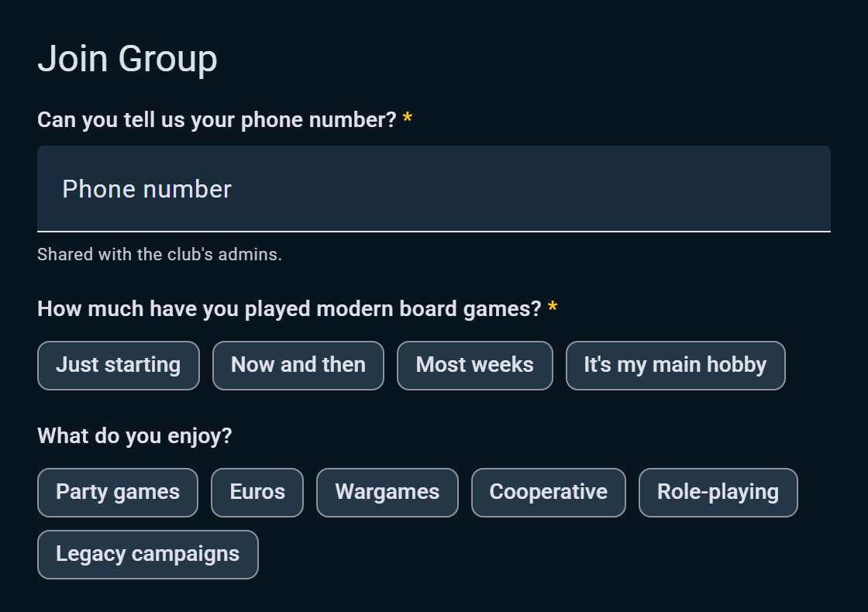
Task: Toggle the Party games chip
Action: pos(118,493)
